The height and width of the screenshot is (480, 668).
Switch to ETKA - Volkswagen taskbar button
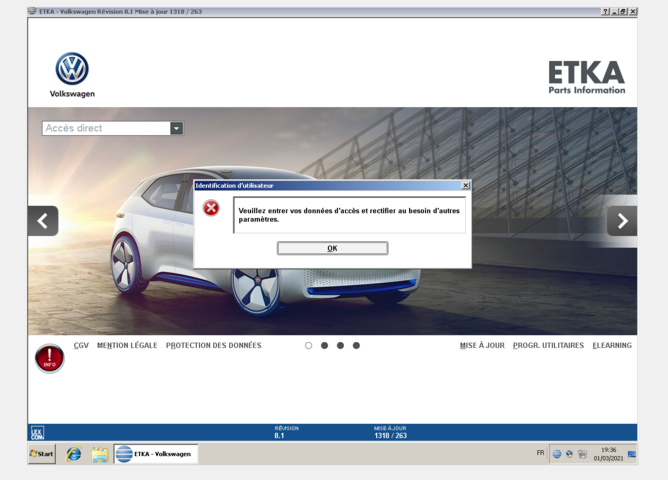click(155, 454)
